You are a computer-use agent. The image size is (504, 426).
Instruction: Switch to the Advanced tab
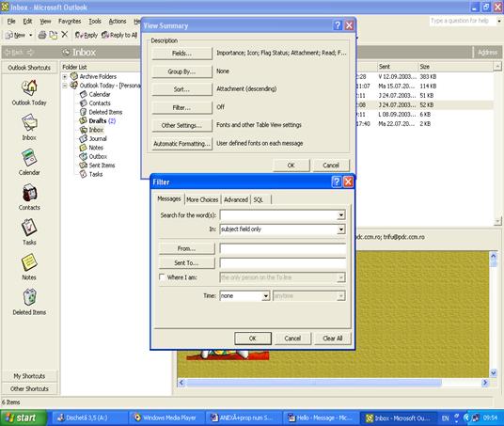(x=236, y=199)
